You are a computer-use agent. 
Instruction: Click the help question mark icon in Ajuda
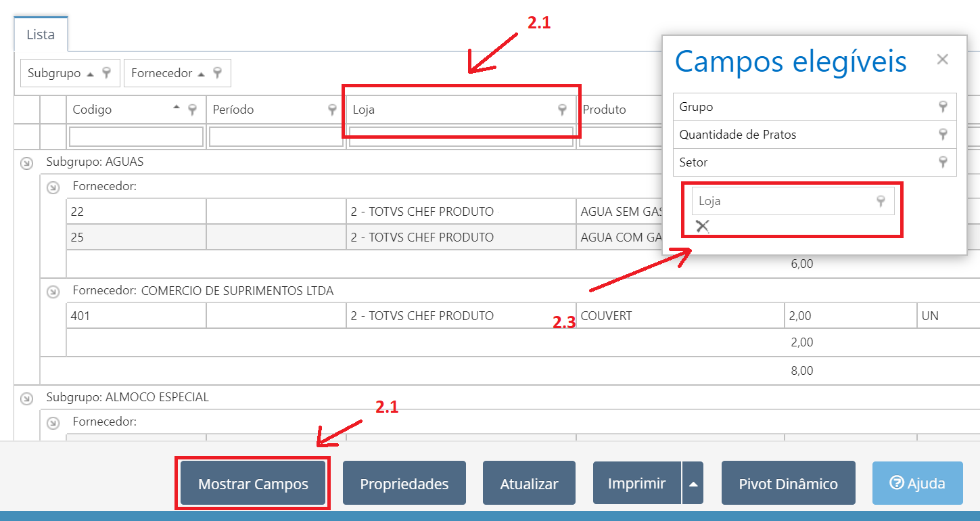pos(897,483)
